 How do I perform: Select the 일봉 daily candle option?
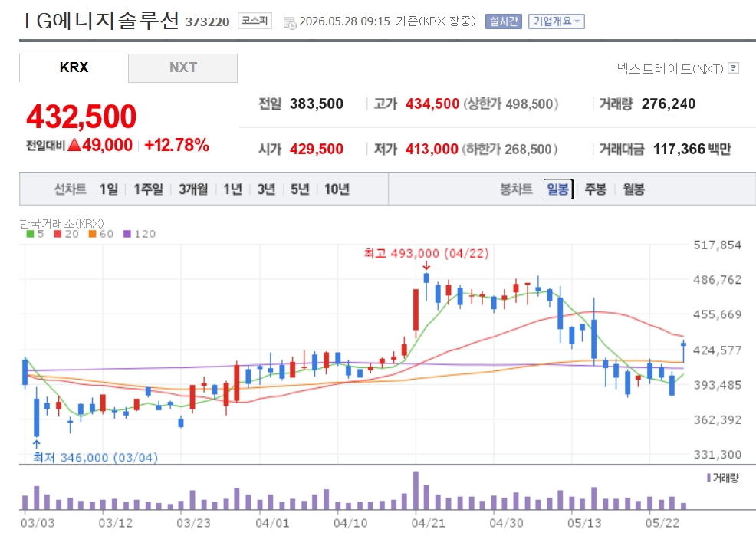pyautogui.click(x=558, y=189)
